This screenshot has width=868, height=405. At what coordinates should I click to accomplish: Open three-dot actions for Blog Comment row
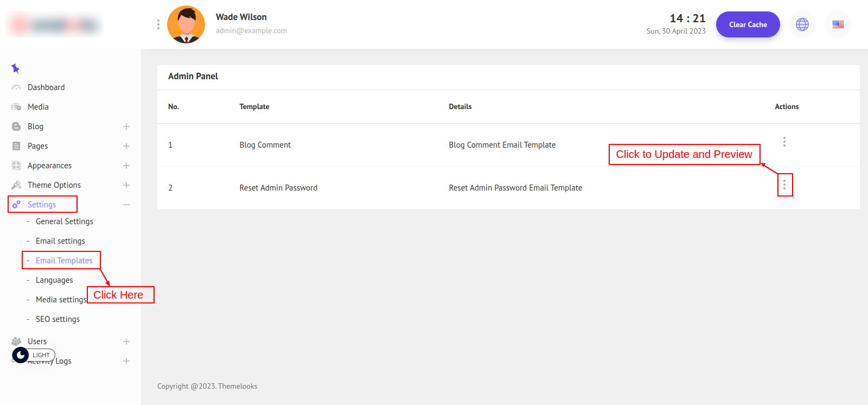784,142
